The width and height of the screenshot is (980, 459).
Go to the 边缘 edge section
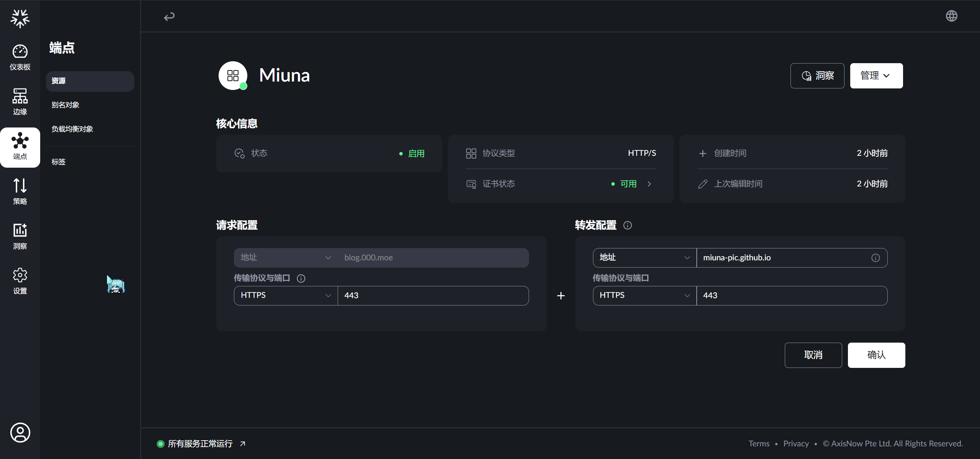click(x=20, y=102)
